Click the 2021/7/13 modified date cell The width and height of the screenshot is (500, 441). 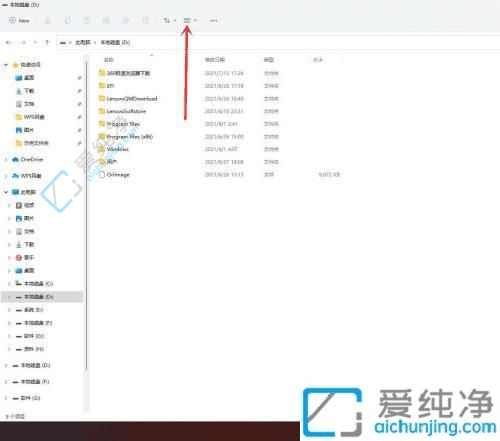pos(224,73)
